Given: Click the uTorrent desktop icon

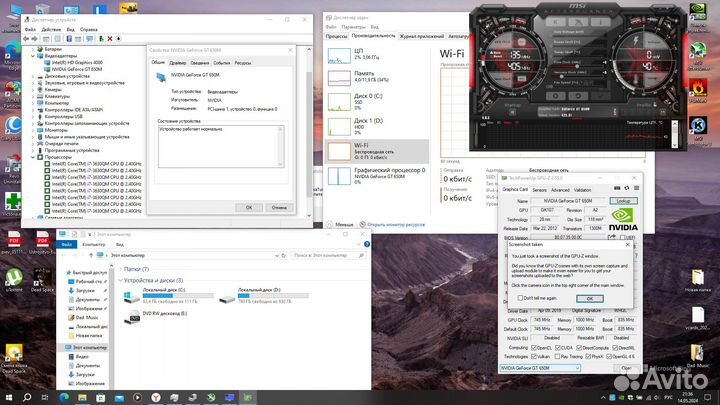Looking at the screenshot, I should [x=14, y=280].
